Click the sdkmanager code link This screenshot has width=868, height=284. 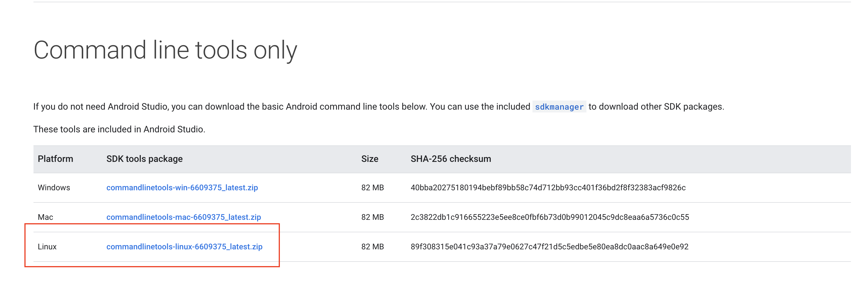[559, 107]
